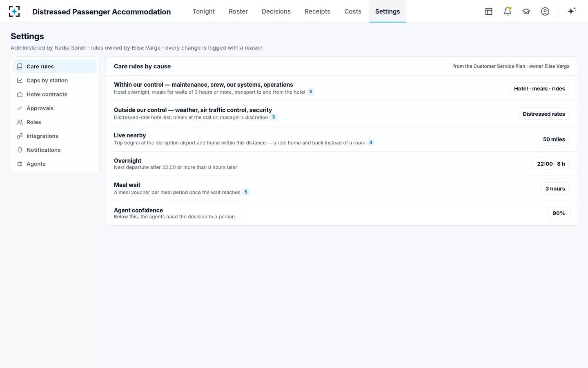Edit the 3 hours meal wait value
Image resolution: width=588 pixels, height=368 pixels.
coord(555,189)
